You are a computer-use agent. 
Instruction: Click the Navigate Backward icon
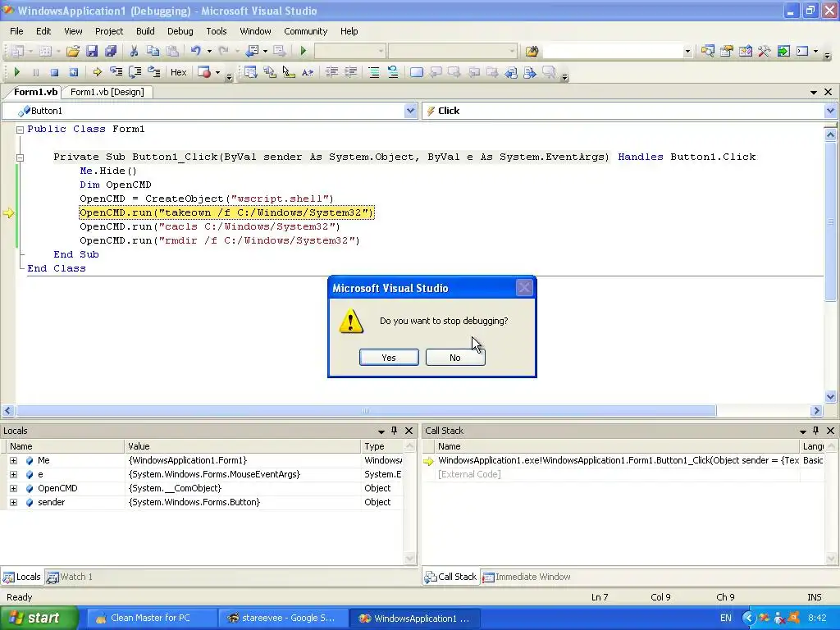pyautogui.click(x=252, y=51)
